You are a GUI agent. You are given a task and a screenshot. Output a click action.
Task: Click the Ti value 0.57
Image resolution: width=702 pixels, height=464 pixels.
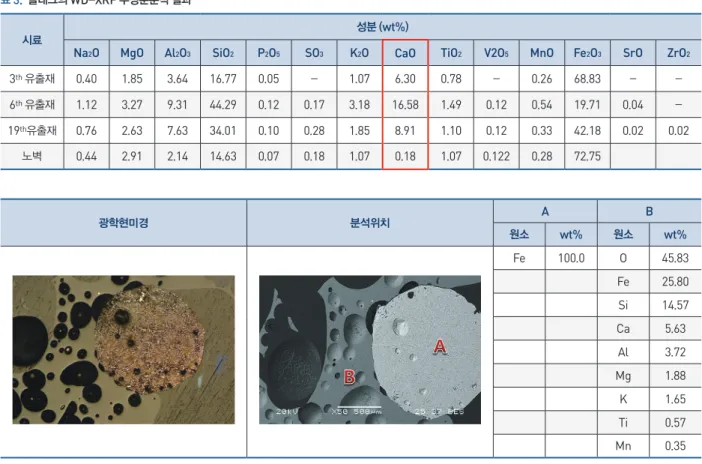point(676,423)
